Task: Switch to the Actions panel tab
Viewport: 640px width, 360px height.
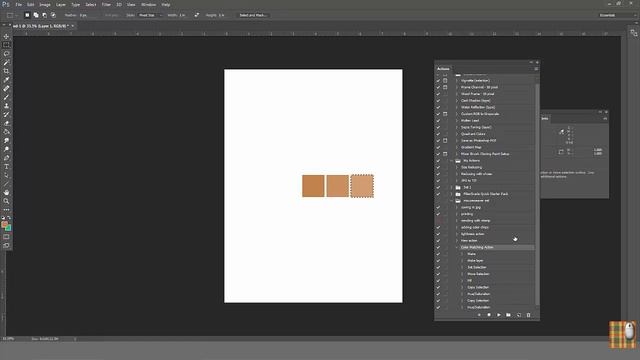Action: point(443,69)
